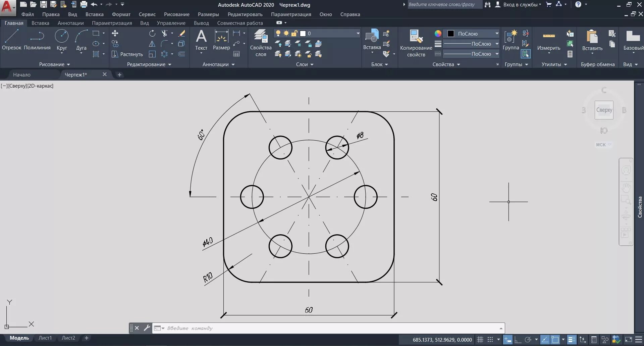Expand the Аннотации panel
Viewport: 644px width, 346px height.
point(218,64)
